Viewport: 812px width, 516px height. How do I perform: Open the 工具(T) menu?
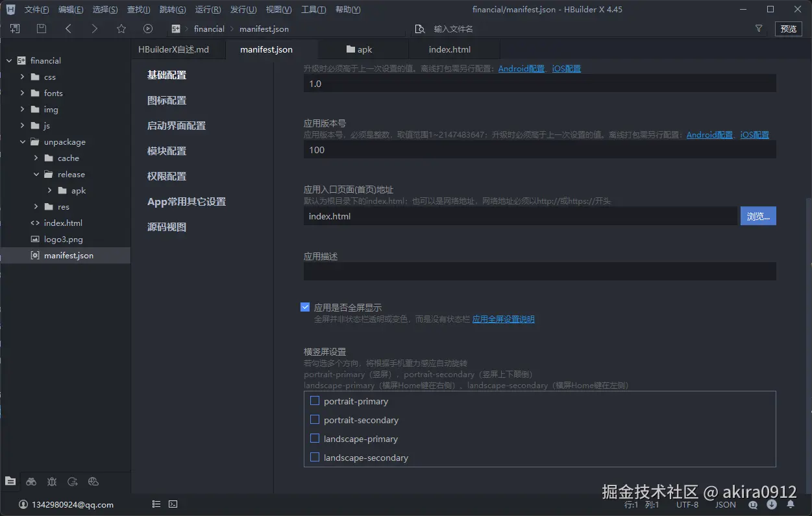[314, 9]
